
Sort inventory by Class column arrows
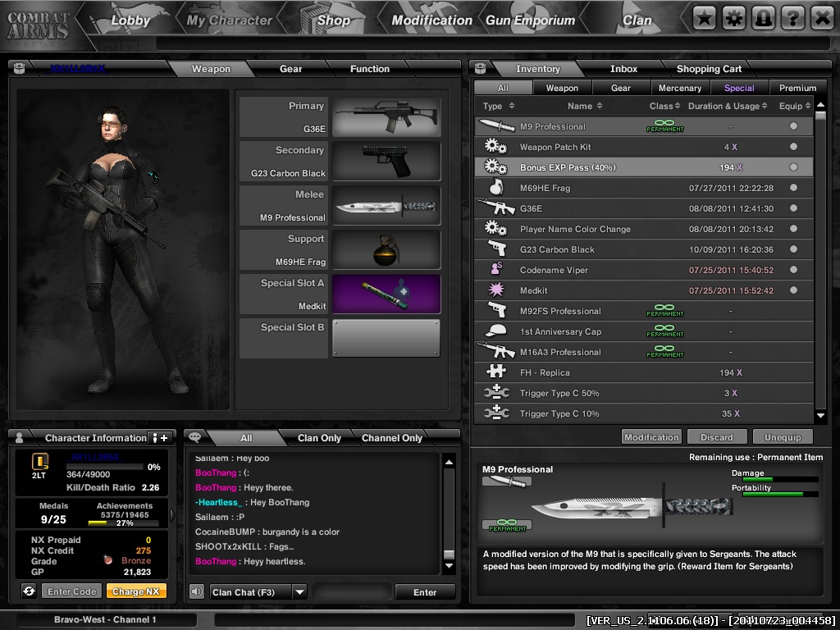coord(677,106)
